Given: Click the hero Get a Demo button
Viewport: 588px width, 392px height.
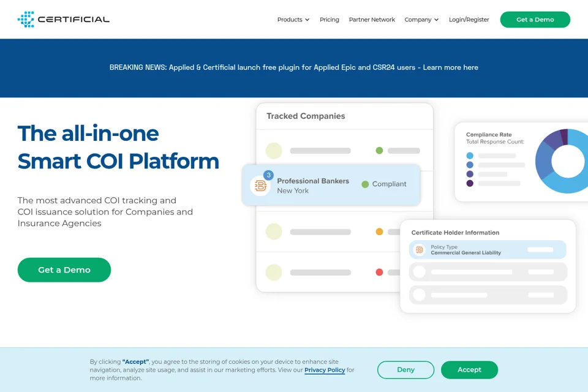Looking at the screenshot, I should click(64, 269).
